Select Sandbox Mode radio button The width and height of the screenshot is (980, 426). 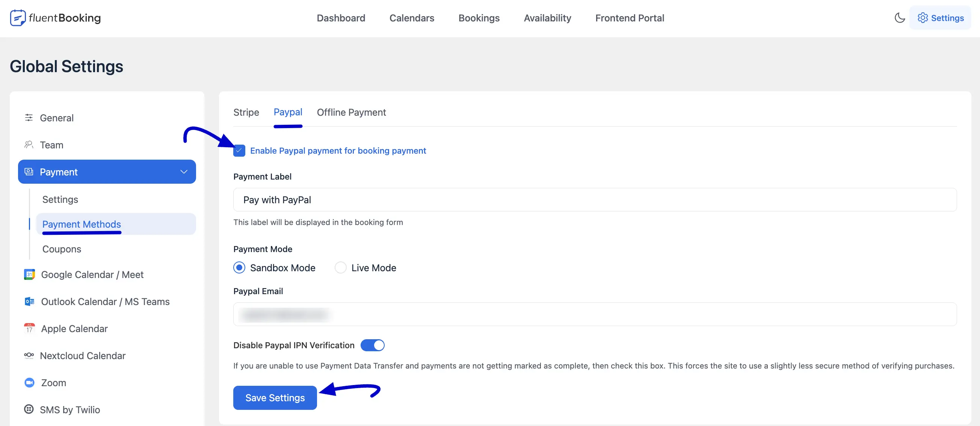pyautogui.click(x=239, y=268)
